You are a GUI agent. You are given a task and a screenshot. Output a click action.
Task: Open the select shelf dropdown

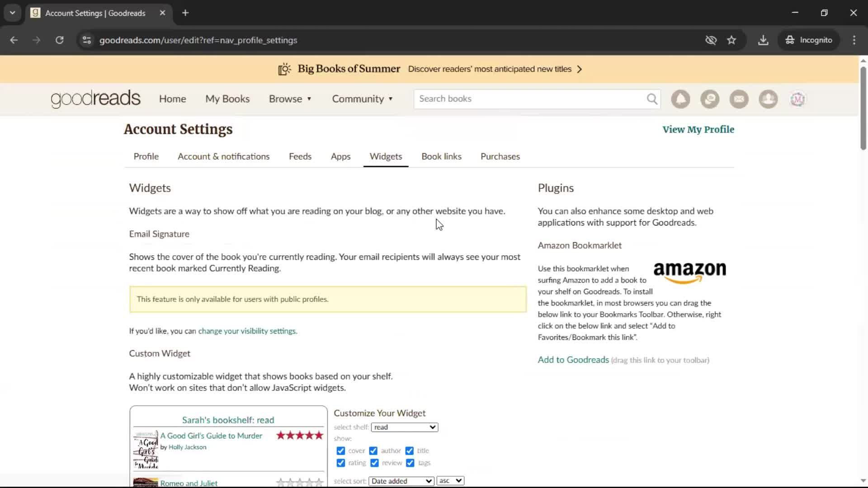(404, 427)
